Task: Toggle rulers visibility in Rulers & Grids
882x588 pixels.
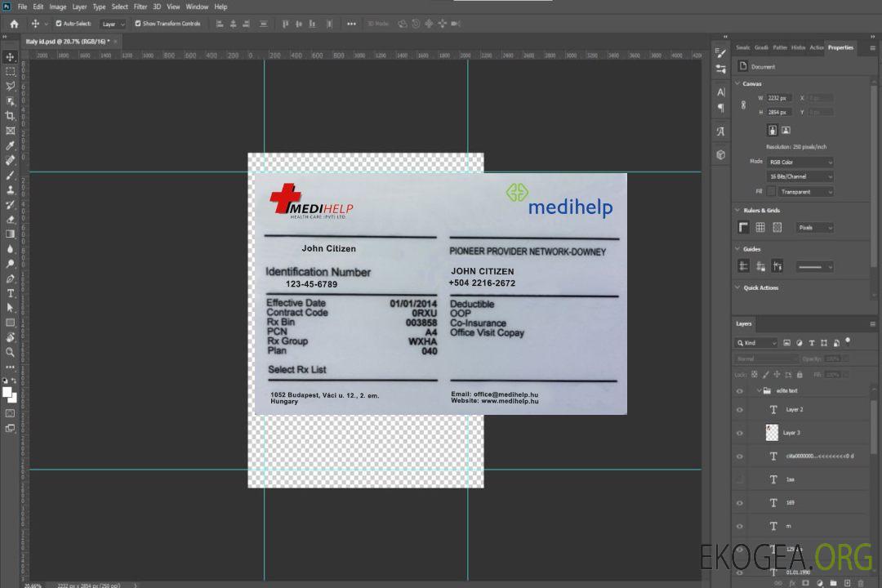Action: [x=743, y=227]
